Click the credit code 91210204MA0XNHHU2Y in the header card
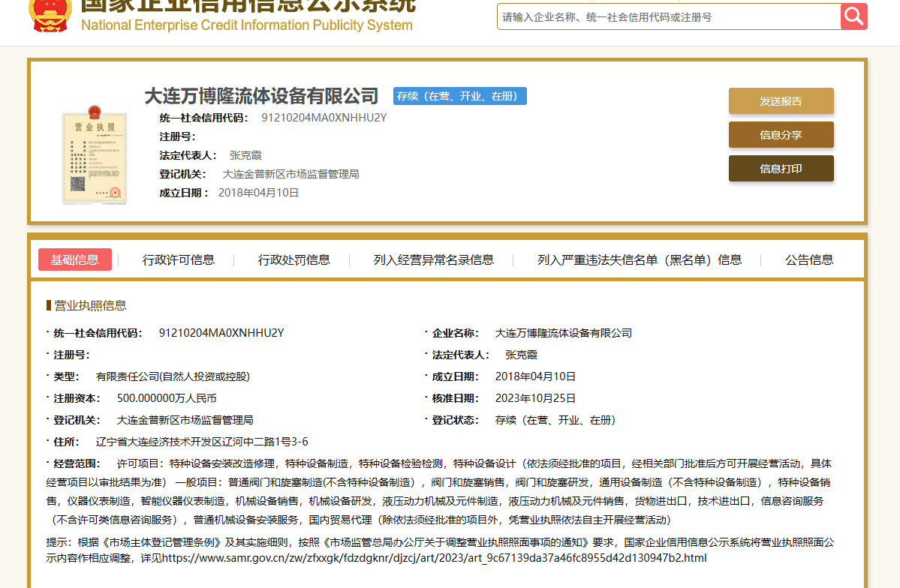The image size is (900, 588). point(324,118)
